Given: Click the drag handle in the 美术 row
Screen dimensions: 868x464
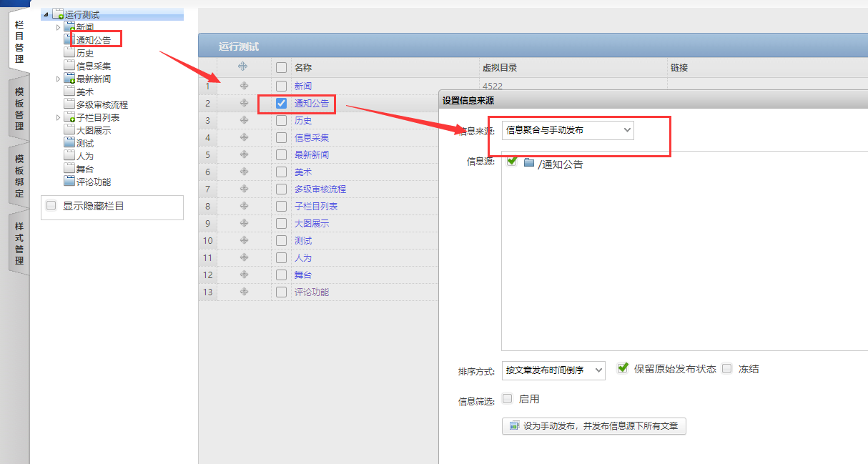Looking at the screenshot, I should [243, 172].
